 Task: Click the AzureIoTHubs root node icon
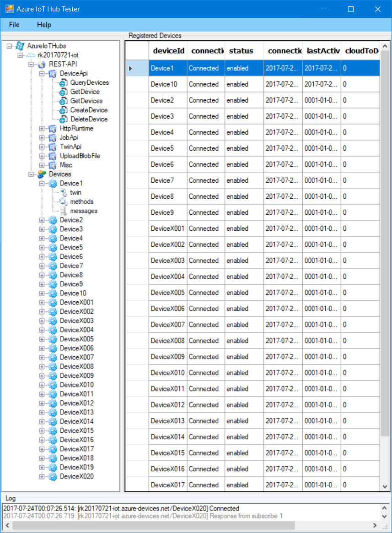[x=20, y=46]
